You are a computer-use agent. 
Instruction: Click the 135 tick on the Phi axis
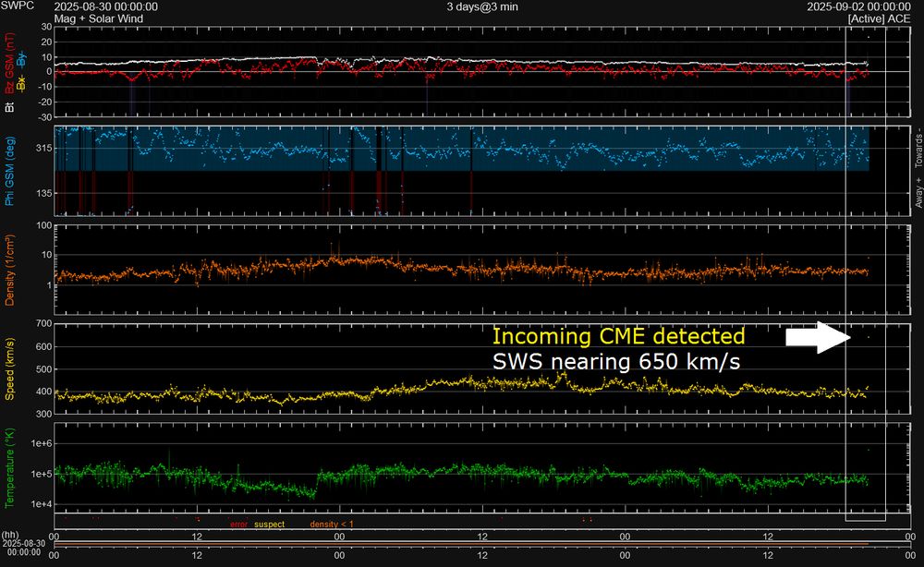[44, 193]
